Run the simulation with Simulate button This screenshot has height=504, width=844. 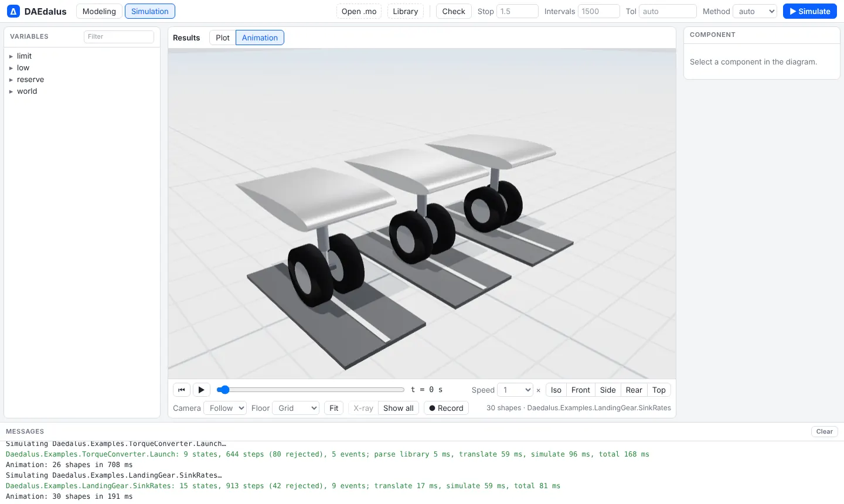809,11
